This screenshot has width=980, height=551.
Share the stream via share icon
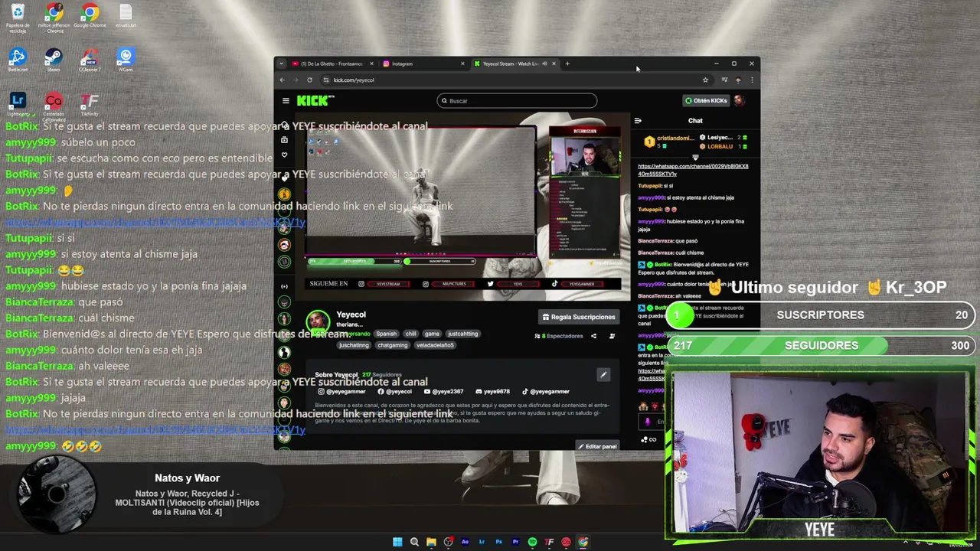point(593,336)
